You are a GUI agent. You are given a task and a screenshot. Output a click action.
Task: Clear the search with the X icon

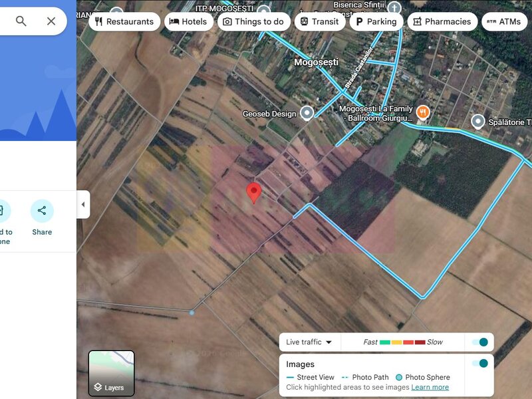[51, 21]
